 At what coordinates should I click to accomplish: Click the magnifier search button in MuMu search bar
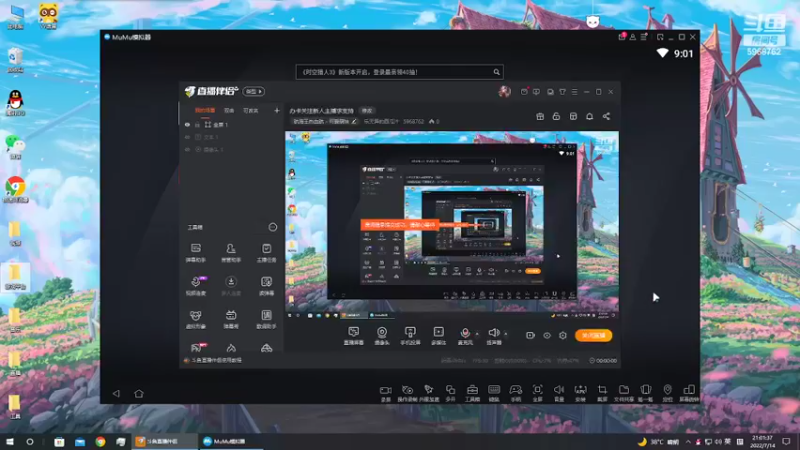[x=496, y=72]
